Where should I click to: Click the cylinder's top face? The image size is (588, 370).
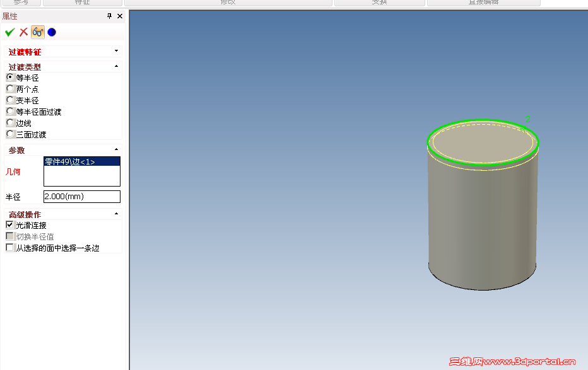[x=483, y=142]
